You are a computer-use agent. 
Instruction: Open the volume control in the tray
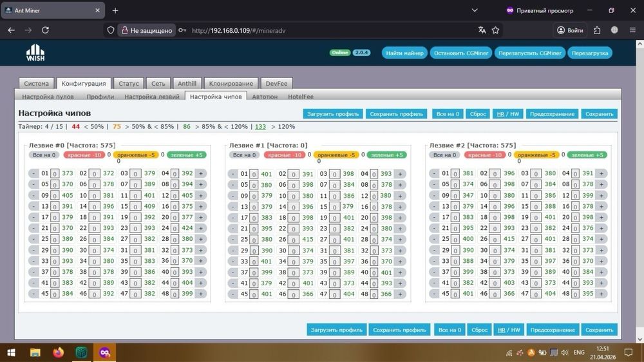[x=565, y=352]
